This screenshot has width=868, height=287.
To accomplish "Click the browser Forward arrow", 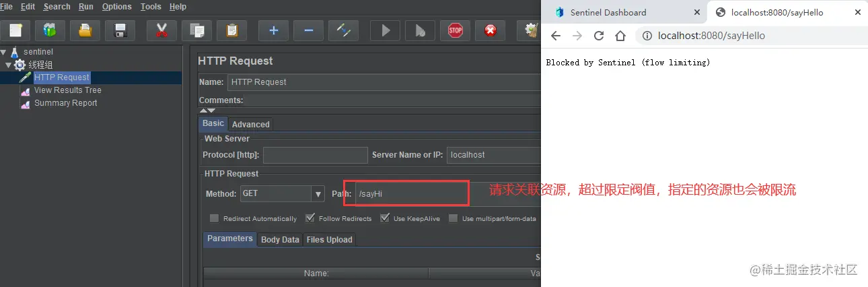I will 577,36.
